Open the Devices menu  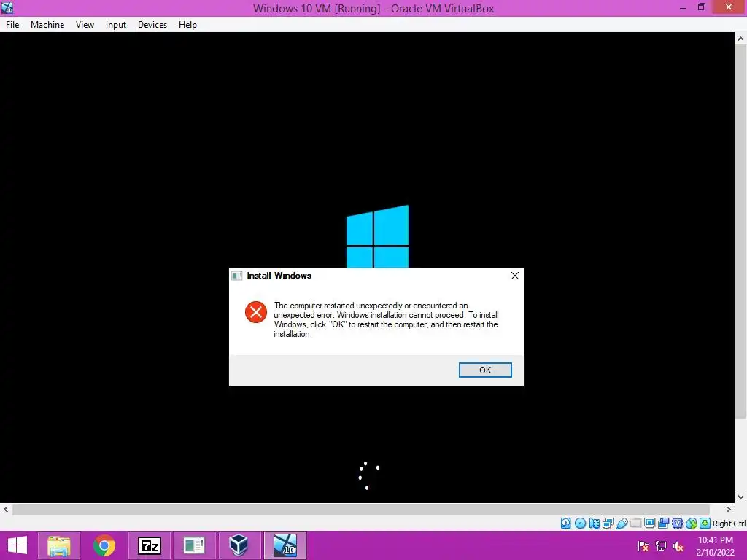[x=152, y=25]
